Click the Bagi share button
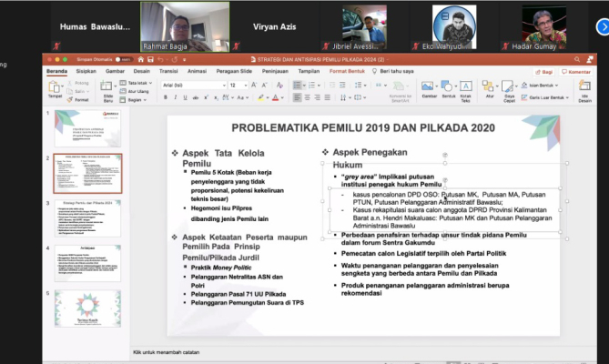The width and height of the screenshot is (609, 364). (x=543, y=71)
